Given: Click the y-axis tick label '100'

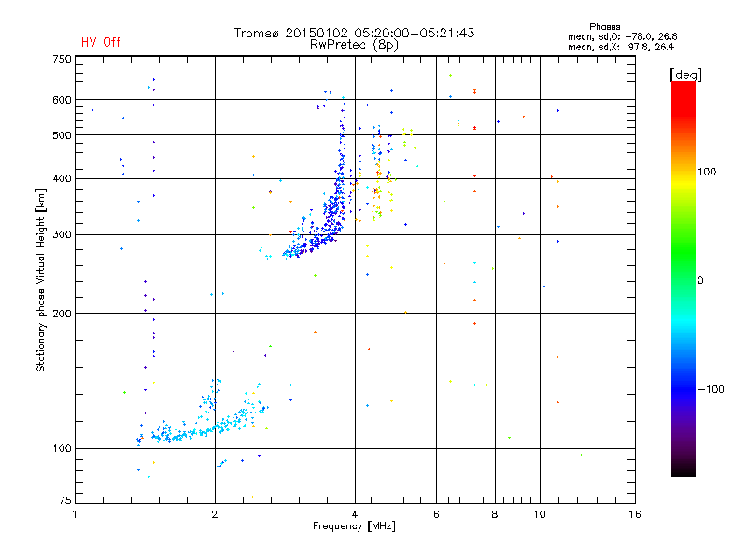Looking at the screenshot, I should (x=62, y=449).
